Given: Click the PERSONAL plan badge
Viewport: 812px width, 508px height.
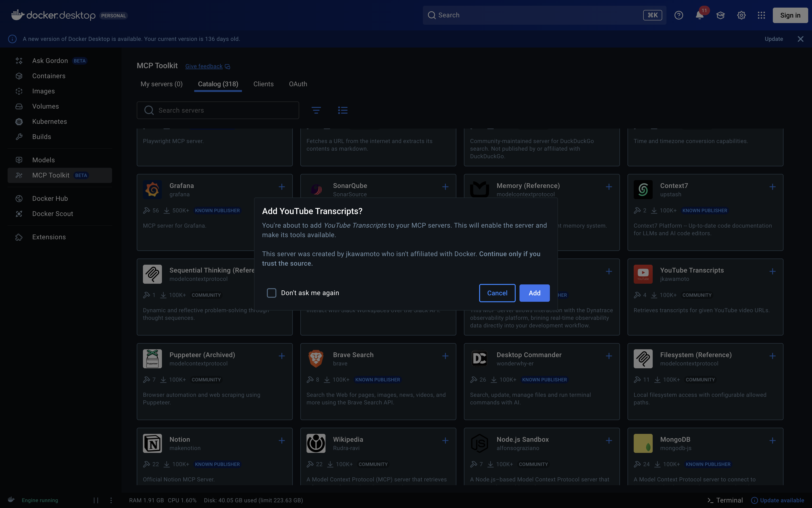Looking at the screenshot, I should pos(113,15).
